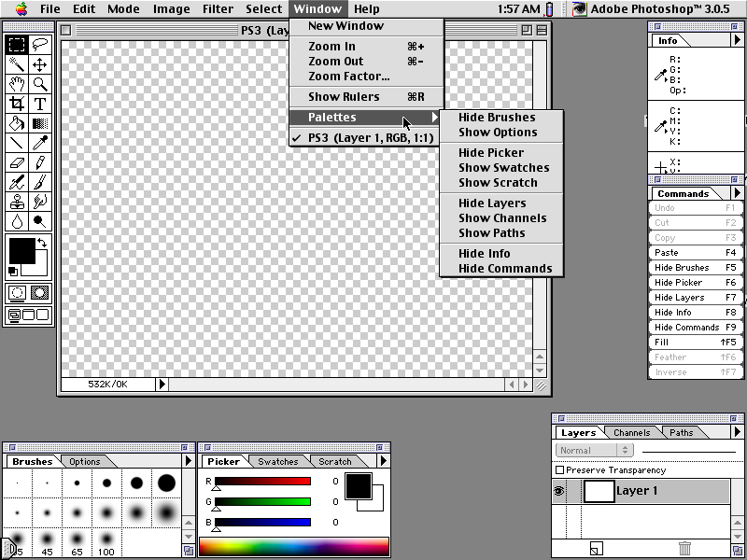Select the Zoom magnifier tool

40,84
